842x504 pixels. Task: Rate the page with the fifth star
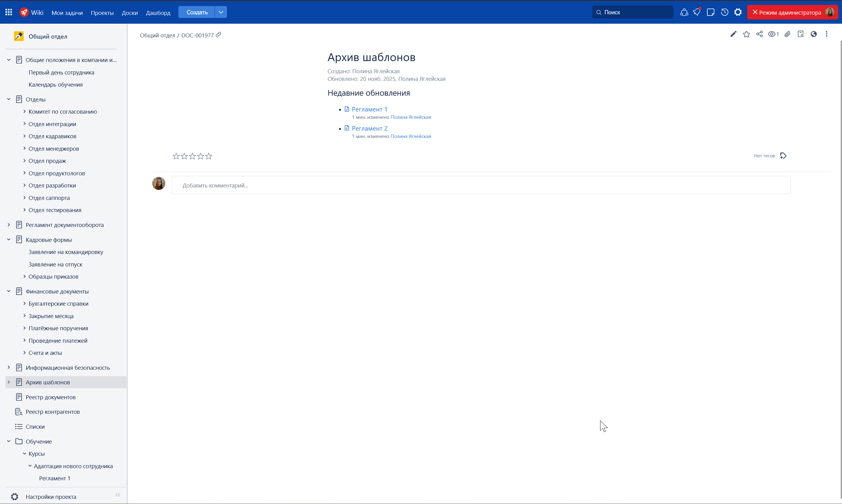[x=208, y=156]
